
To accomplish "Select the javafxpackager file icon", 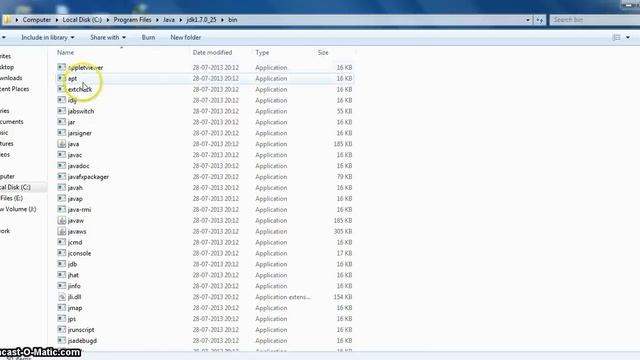I will click(62, 177).
